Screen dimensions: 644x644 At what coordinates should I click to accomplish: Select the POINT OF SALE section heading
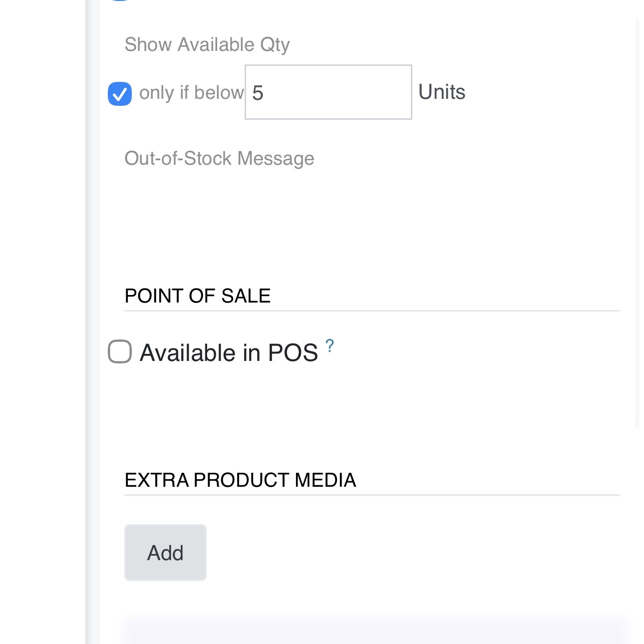click(197, 296)
